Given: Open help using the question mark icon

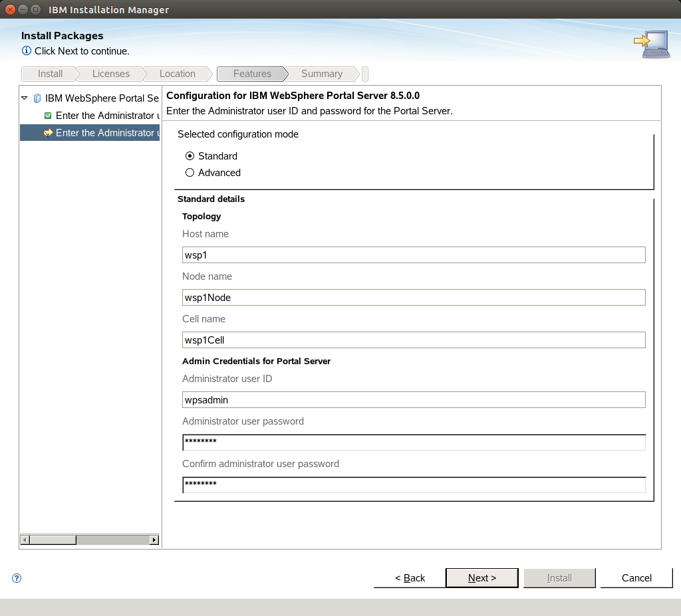Looking at the screenshot, I should click(17, 578).
